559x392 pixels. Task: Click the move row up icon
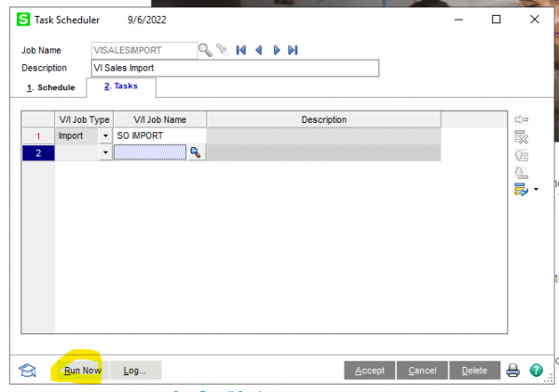(521, 155)
